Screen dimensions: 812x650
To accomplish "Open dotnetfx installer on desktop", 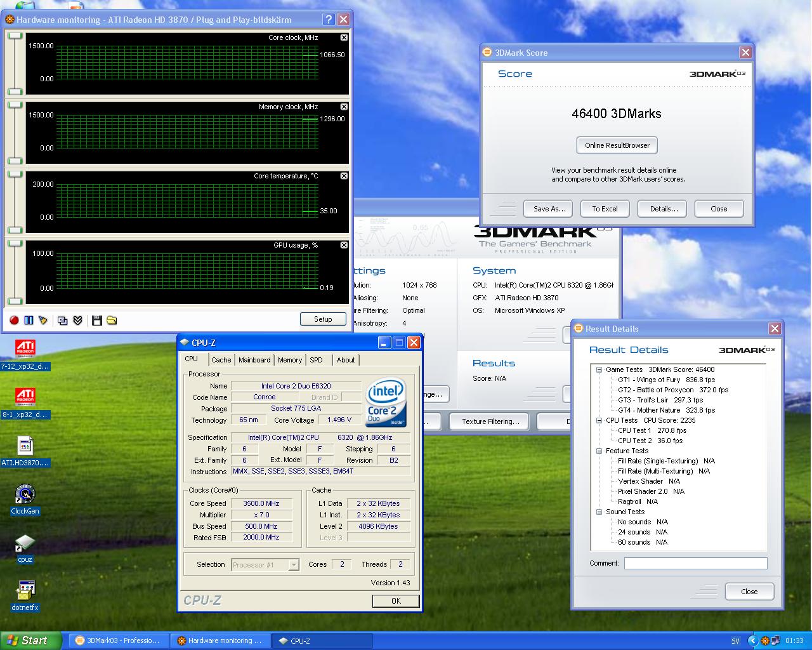I will [25, 597].
